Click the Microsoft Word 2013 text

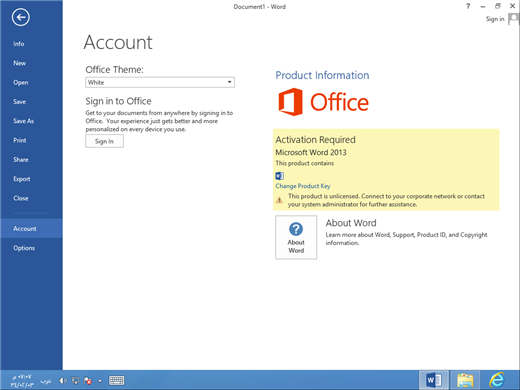click(311, 152)
